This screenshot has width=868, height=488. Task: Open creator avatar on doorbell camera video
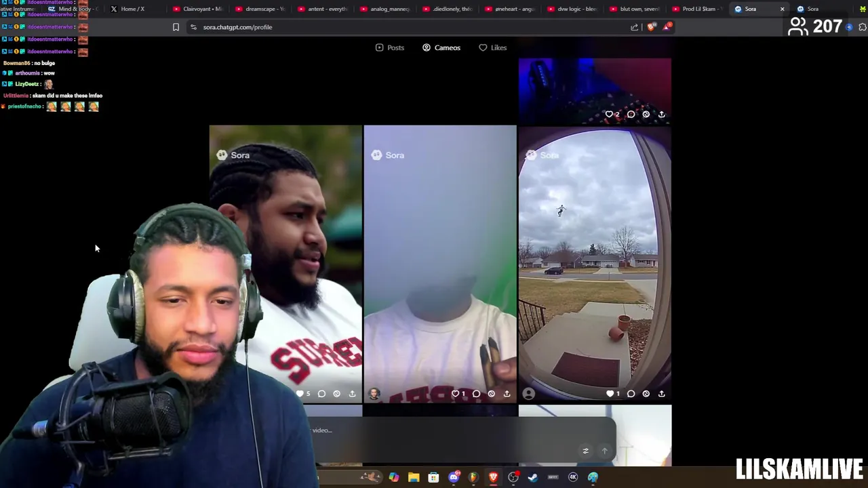point(529,394)
